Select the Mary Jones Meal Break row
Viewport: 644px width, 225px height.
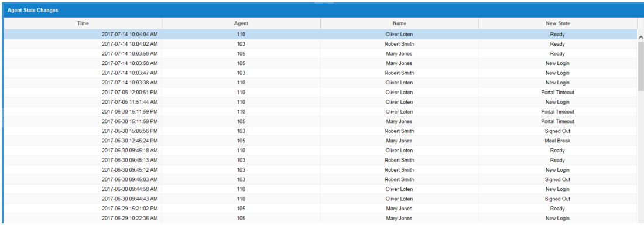320,141
